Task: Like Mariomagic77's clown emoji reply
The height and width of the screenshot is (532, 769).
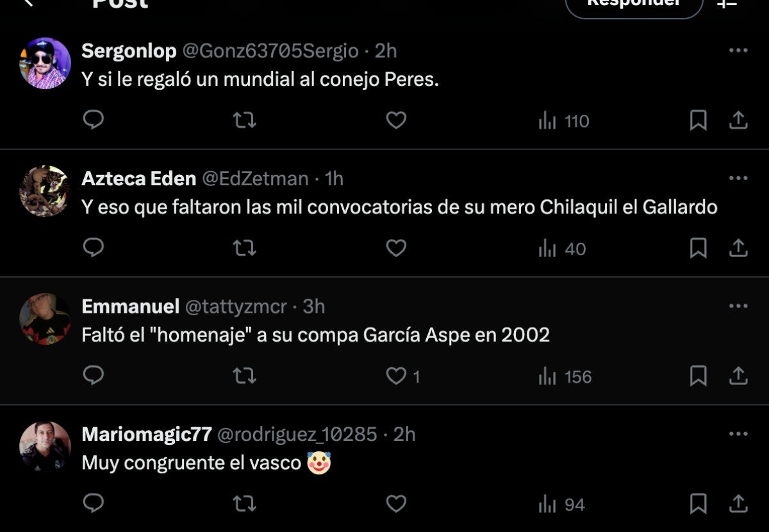Action: click(x=395, y=504)
